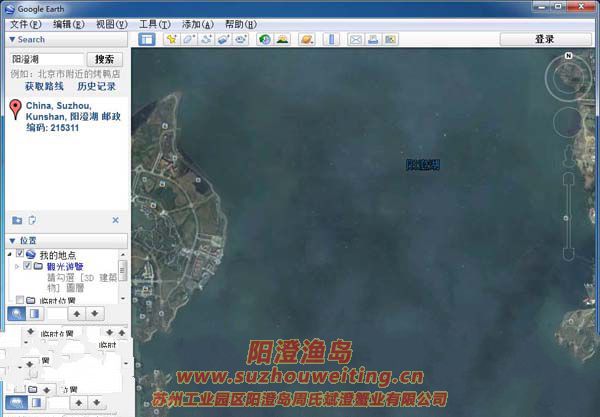Toggle the 我的地点 checkbox
This screenshot has height=417, width=600.
(20, 255)
